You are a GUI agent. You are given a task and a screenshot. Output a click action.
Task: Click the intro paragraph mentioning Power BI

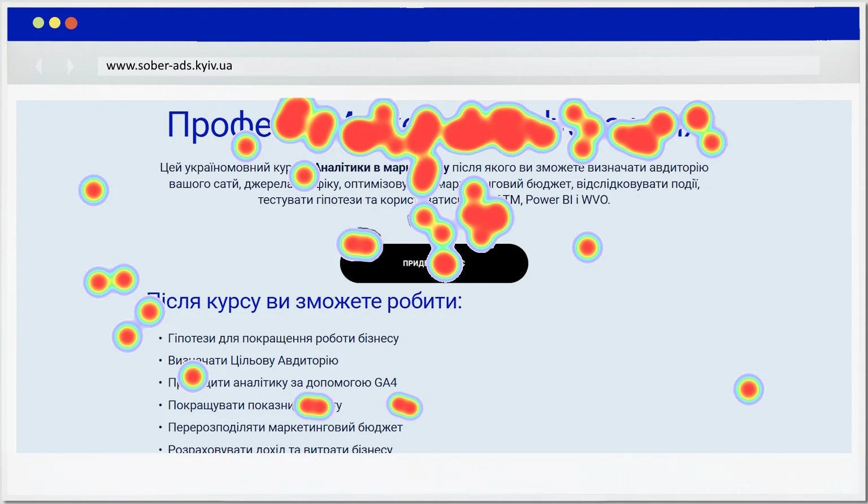[x=434, y=183]
